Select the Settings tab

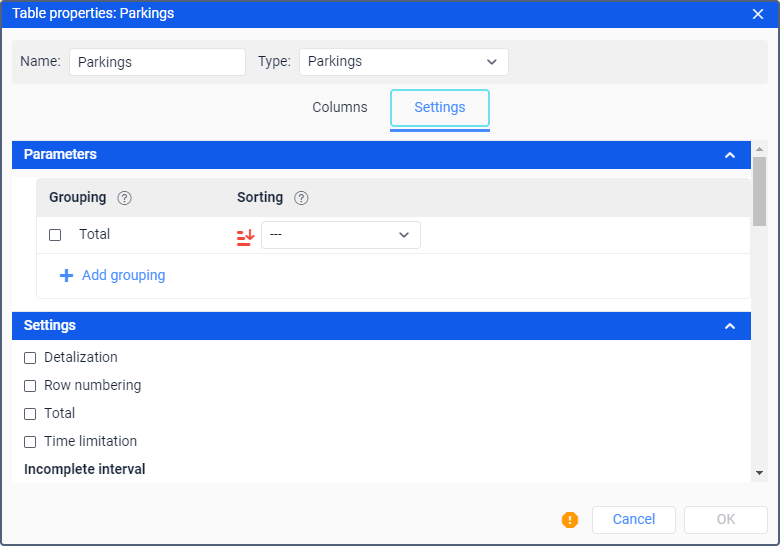coord(440,108)
